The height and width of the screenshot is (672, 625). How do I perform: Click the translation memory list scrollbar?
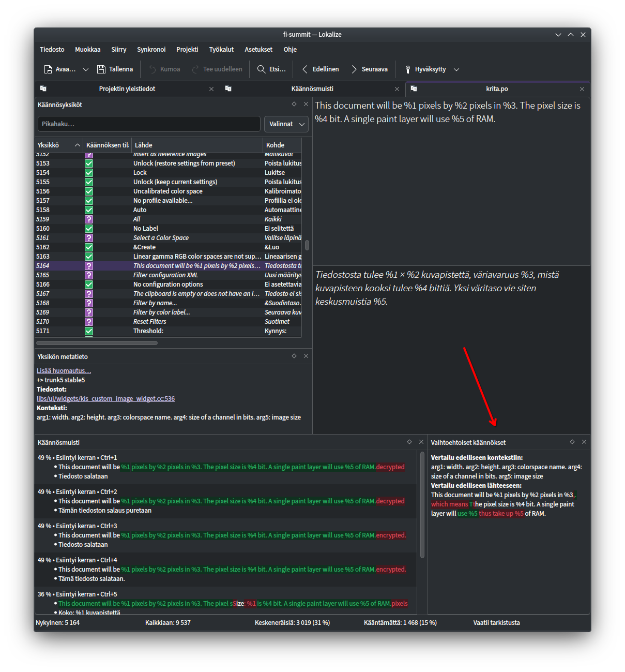pyautogui.click(x=422, y=505)
